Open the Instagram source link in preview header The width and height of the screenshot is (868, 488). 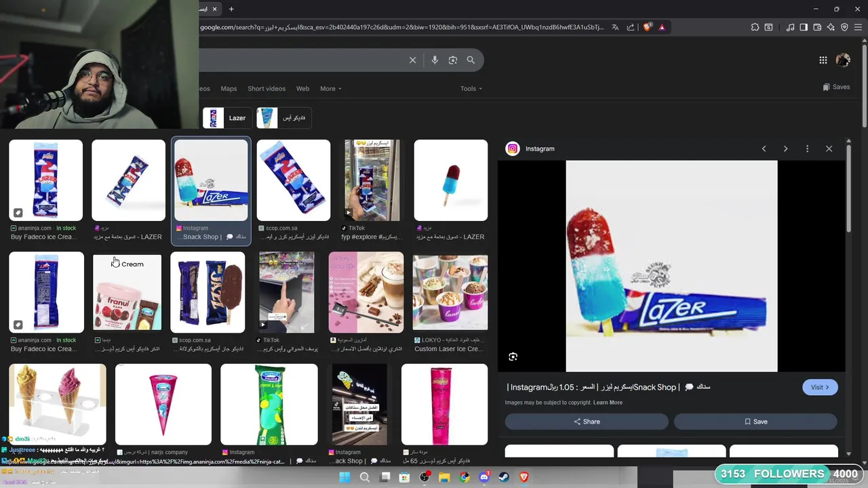click(x=530, y=148)
